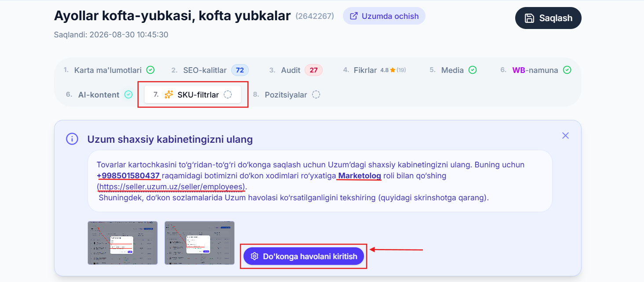Click the product ID (2642267)
The width and height of the screenshot is (644, 282).
[315, 16]
